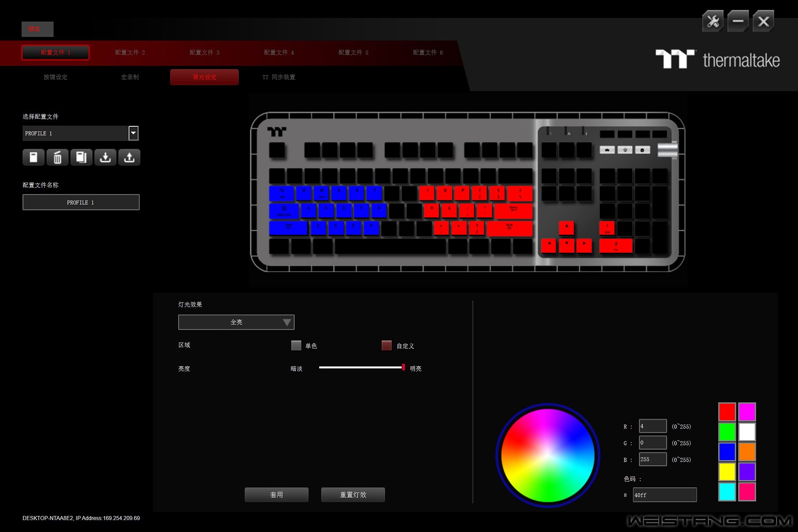Choose the red color swatch
Image resolution: width=798 pixels, height=532 pixels.
pos(727,412)
